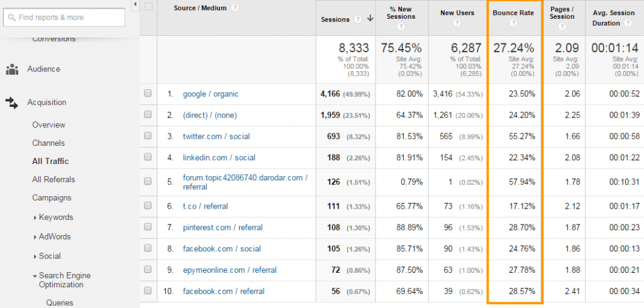This screenshot has width=644, height=308.
Task: Open the epymeonline.com / referral link
Action: click(230, 270)
